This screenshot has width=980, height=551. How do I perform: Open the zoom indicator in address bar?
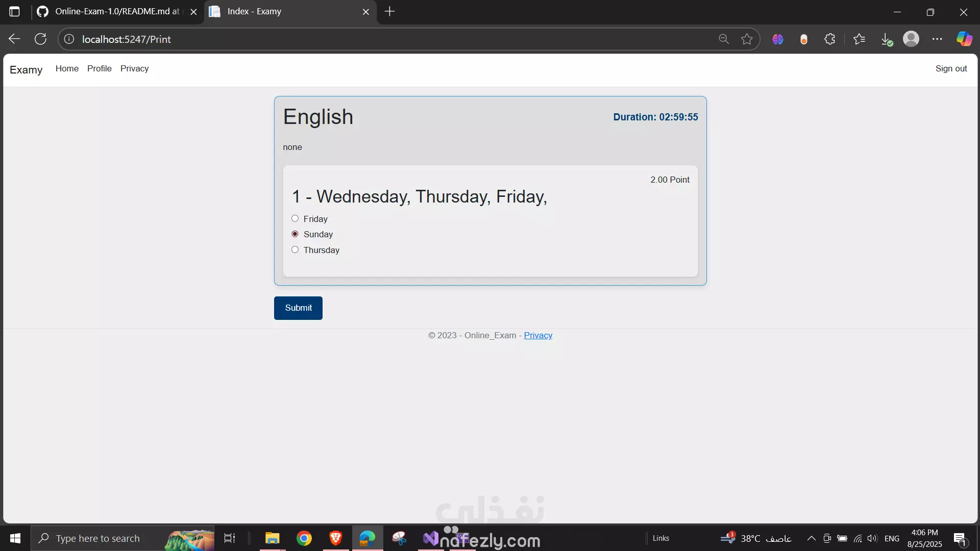723,39
